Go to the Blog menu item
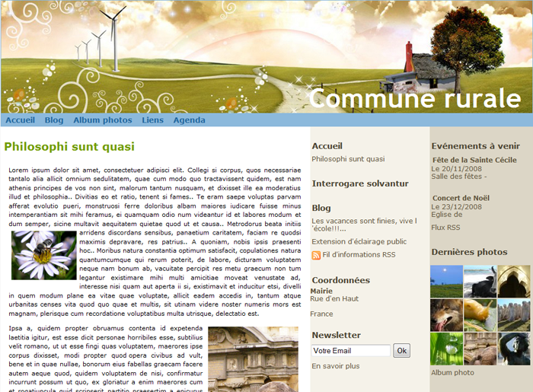Viewport: 533px width, 392px height. pyautogui.click(x=54, y=120)
